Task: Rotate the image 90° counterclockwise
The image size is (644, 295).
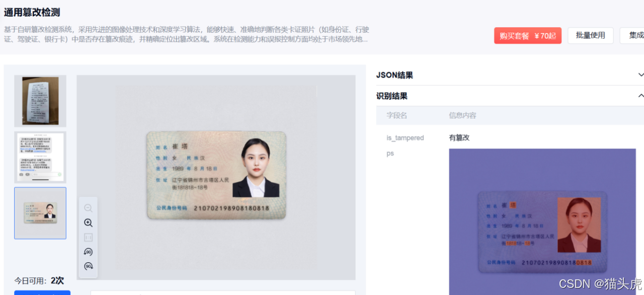Action: (88, 252)
